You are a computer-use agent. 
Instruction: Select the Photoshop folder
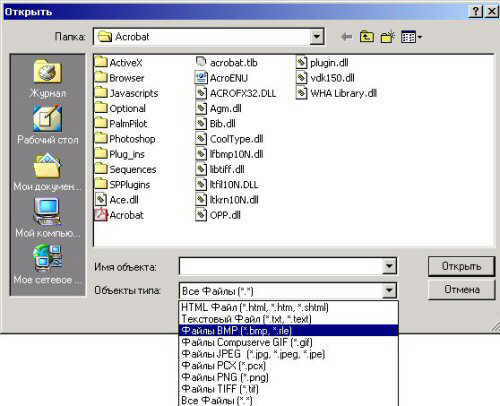click(x=125, y=139)
